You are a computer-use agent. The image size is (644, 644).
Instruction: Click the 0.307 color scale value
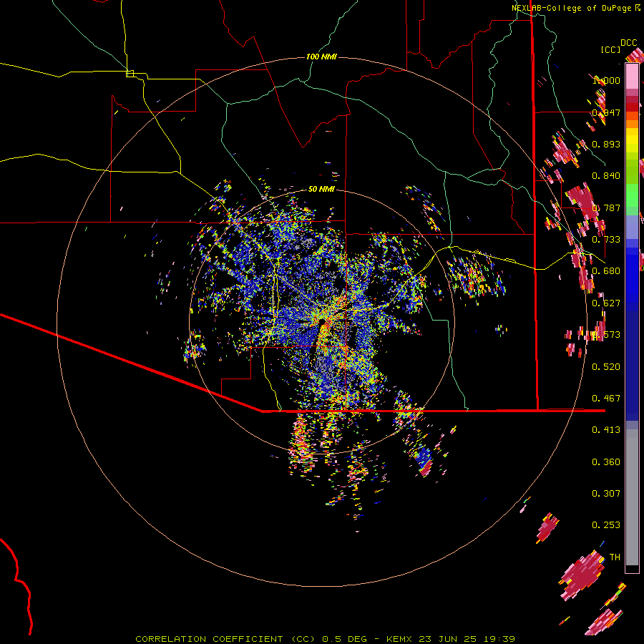point(606,494)
